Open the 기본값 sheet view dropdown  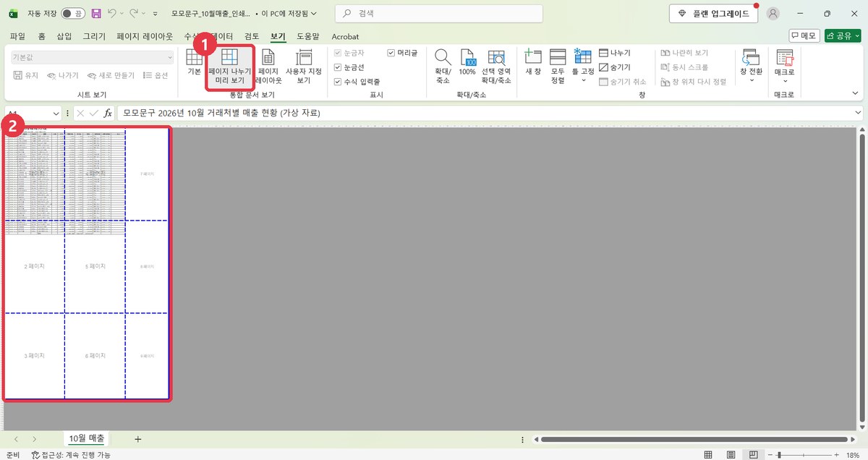pos(93,57)
